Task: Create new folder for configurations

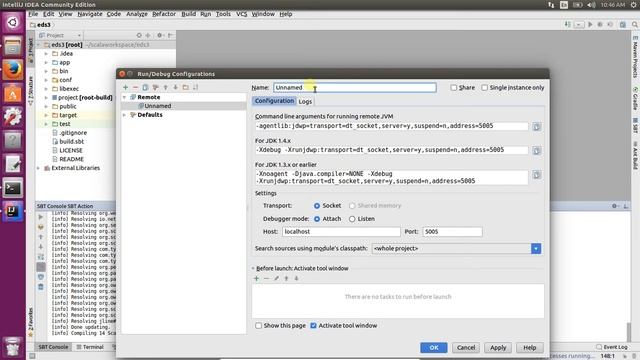Action: click(186, 87)
